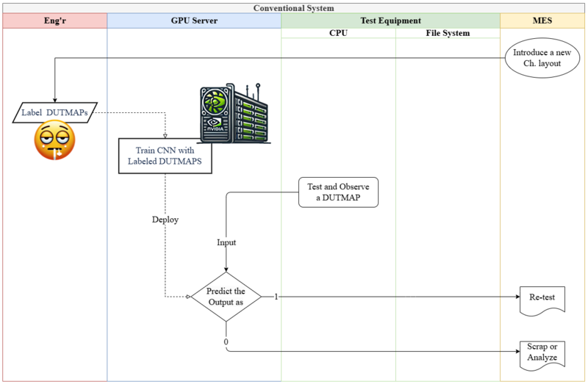The height and width of the screenshot is (384, 588).
Task: Click the Conventional System title bar
Action: [294, 8]
